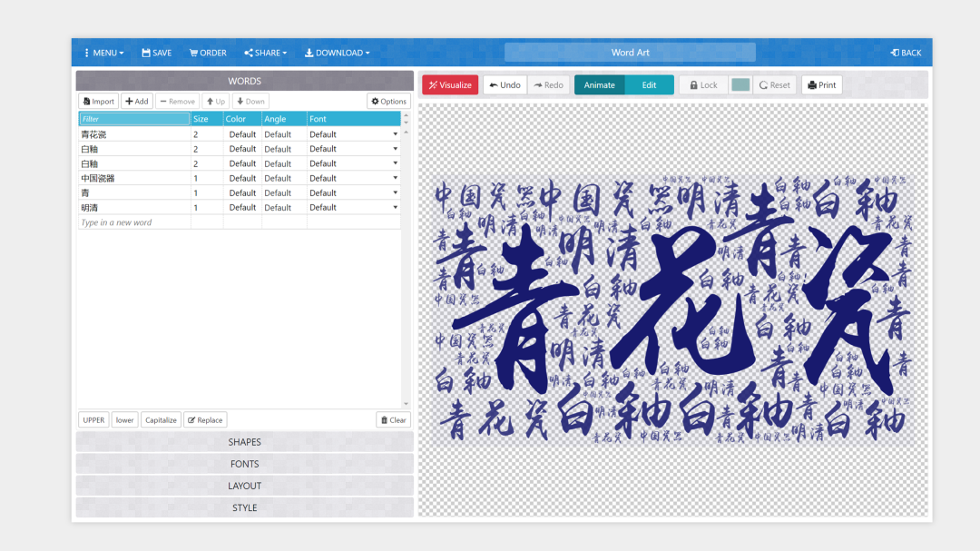Toggle the Lock button
980x551 pixels.
point(702,85)
